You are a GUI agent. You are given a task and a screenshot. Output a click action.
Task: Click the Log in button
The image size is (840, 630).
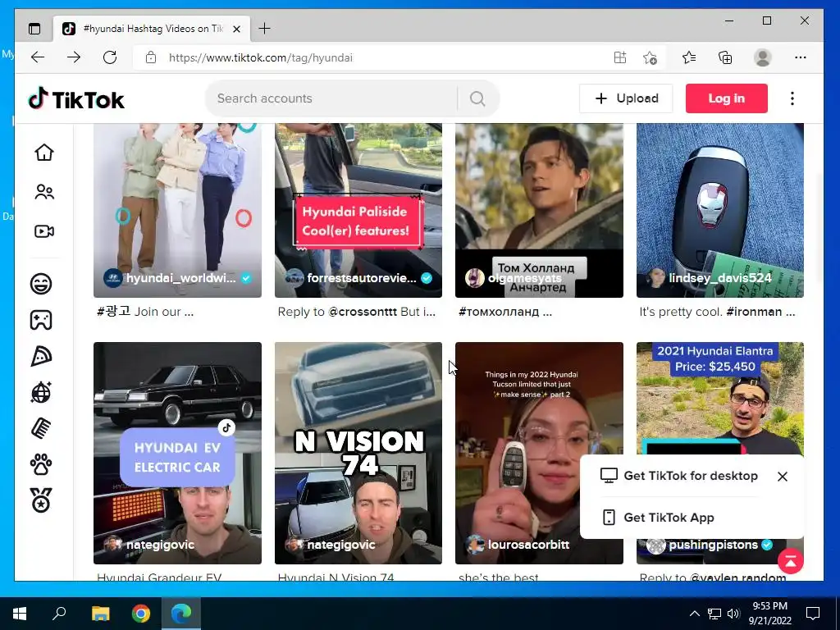727,98
